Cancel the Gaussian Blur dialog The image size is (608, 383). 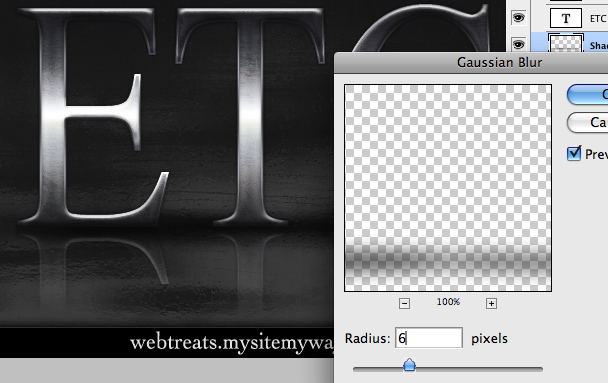587,122
